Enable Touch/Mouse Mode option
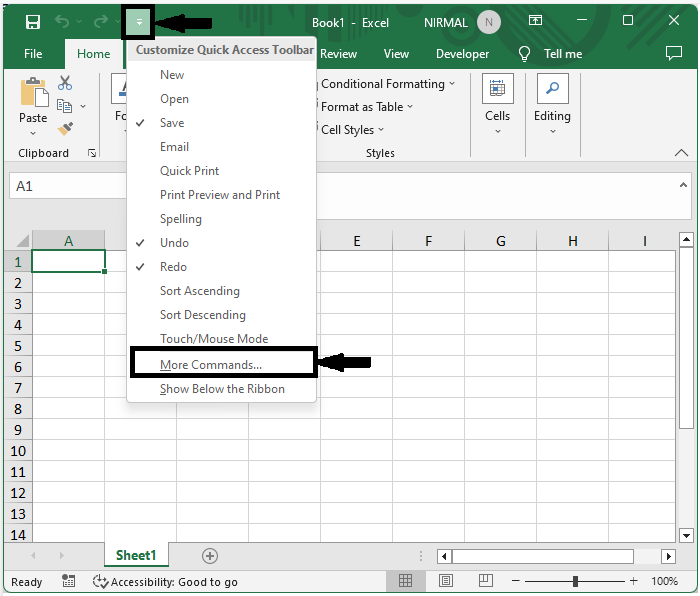 [x=221, y=338]
